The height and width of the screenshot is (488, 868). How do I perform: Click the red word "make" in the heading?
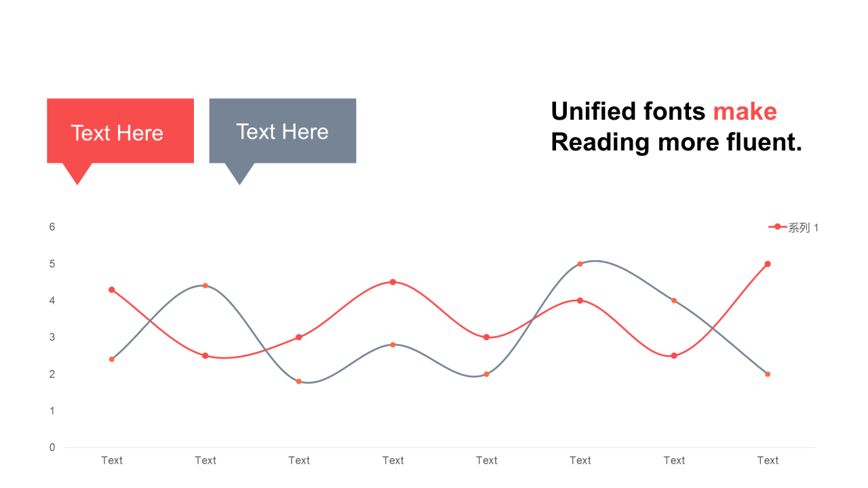pyautogui.click(x=745, y=111)
